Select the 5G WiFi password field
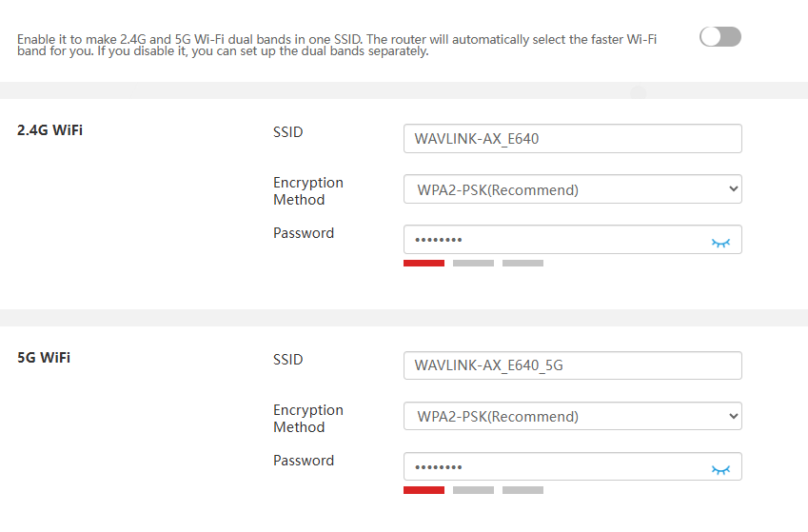 [552, 466]
